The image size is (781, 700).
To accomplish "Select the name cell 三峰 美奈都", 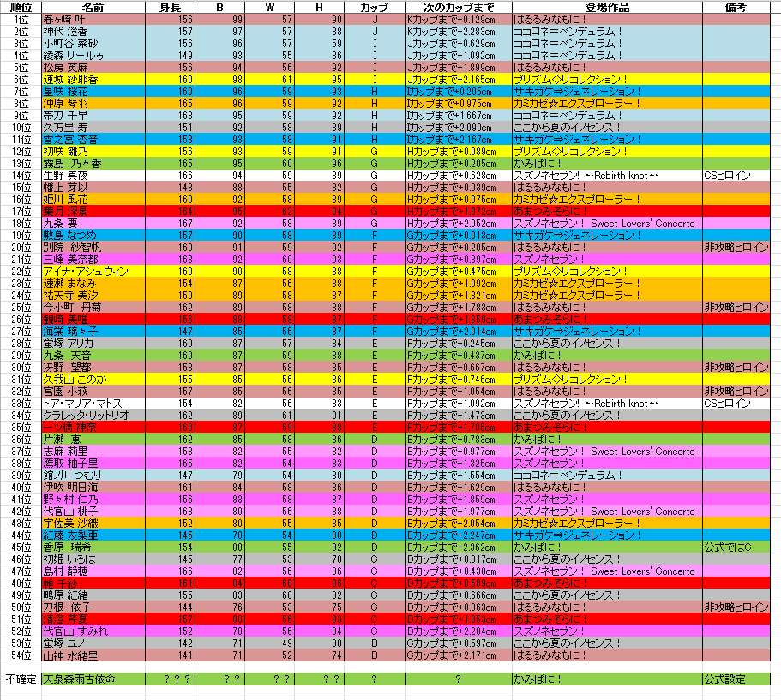I will click(93, 260).
